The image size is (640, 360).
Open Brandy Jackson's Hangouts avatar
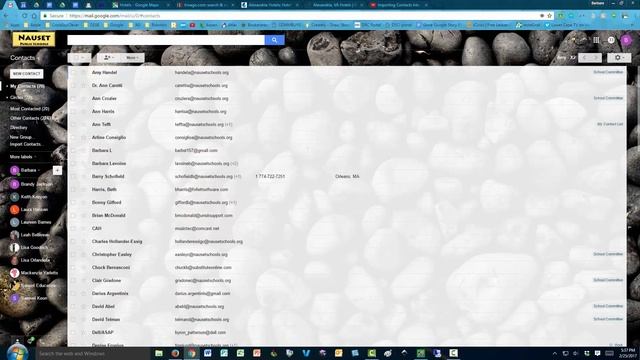click(x=15, y=184)
